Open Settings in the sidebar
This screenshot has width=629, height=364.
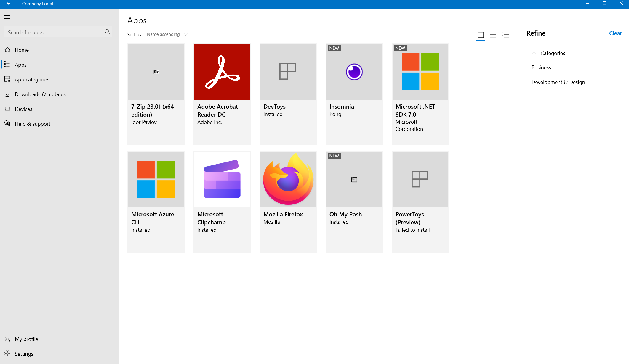[24, 354]
